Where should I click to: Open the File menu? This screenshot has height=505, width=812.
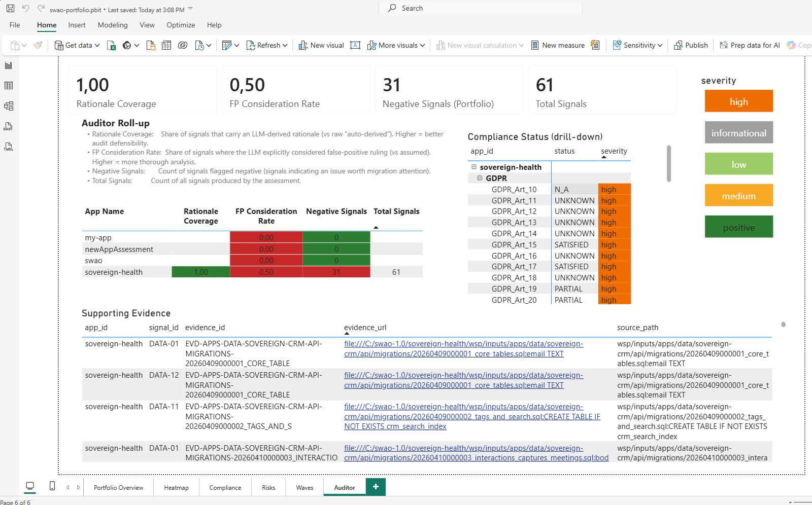pyautogui.click(x=15, y=25)
